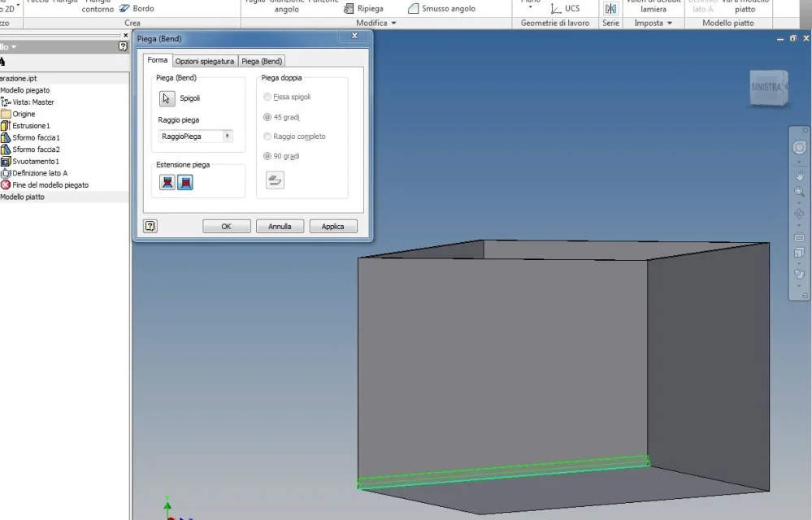
Task: Click the Applica button
Action: 333,226
